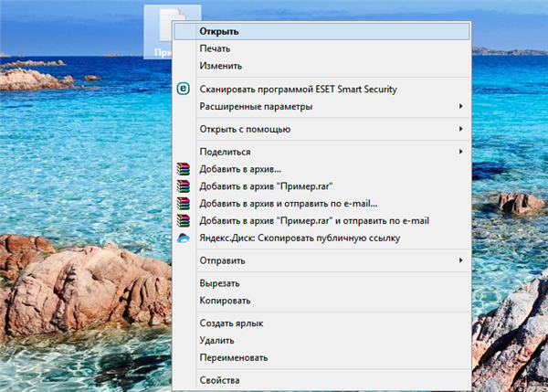Image resolution: width=548 pixels, height=392 pixels.
Task: Open 'Расширенные параметры' menu item
Action: click(x=321, y=106)
